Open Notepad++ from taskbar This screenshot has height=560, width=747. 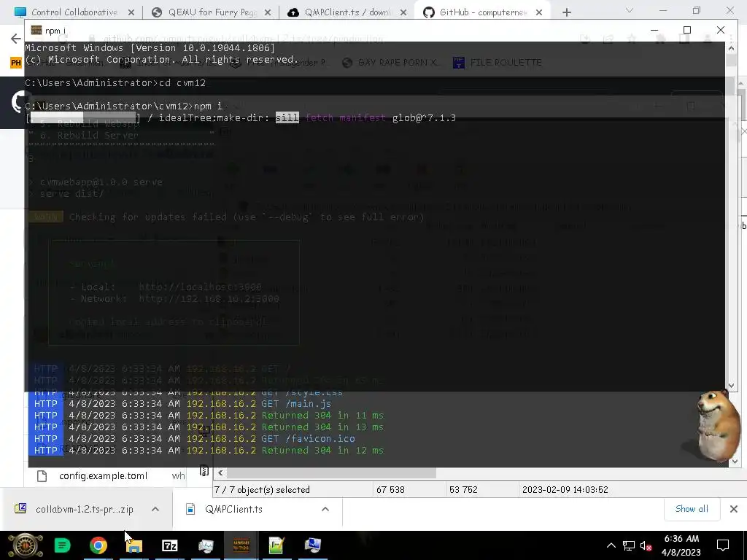tap(276, 545)
